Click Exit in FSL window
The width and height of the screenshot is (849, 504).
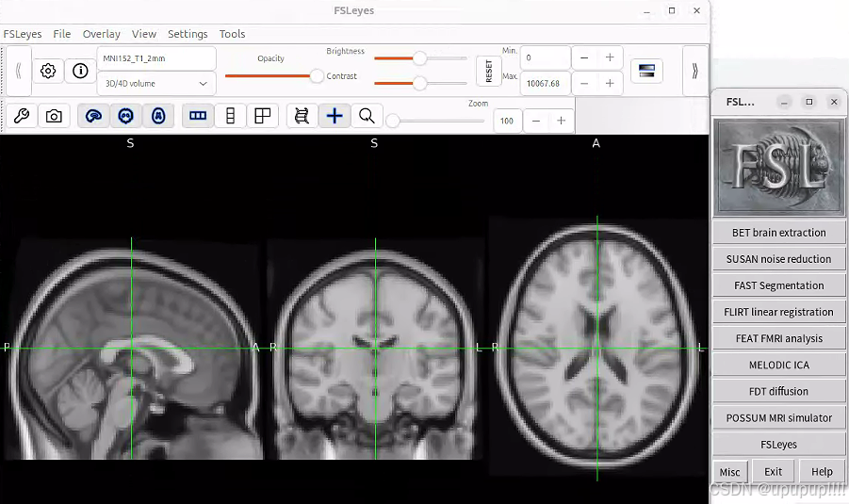tap(774, 472)
